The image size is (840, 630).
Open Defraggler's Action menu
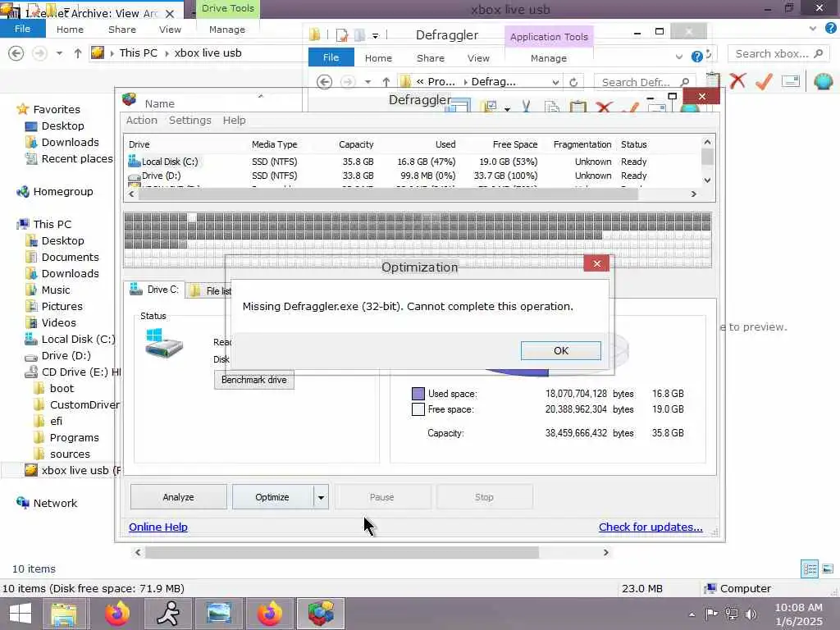pyautogui.click(x=141, y=120)
